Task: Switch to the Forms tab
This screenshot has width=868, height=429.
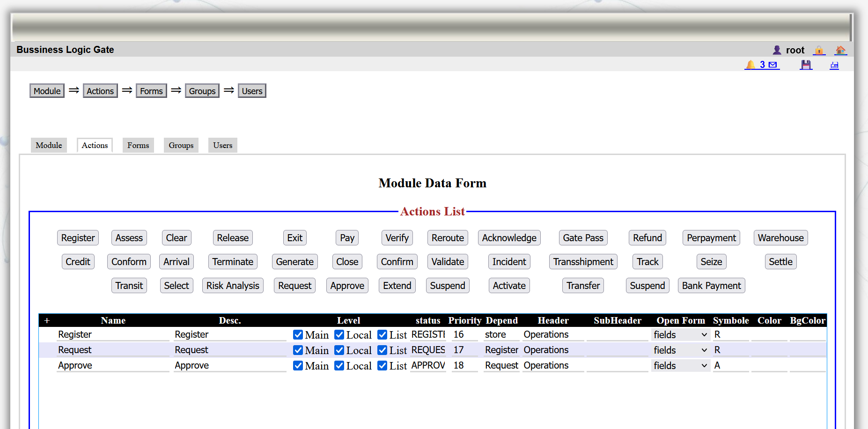Action: 138,145
